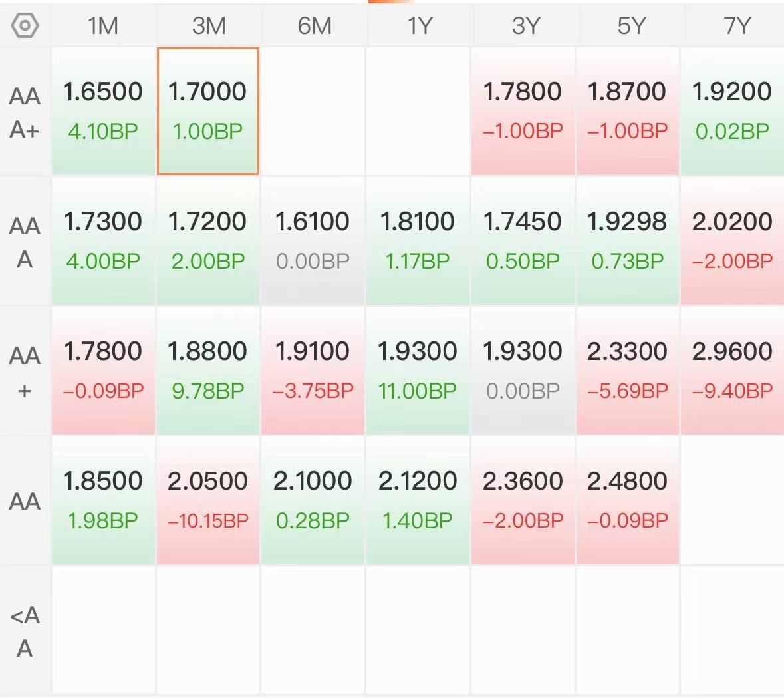Viewport: 784px width, 698px height.
Task: Open the AAA 6M cell showing 0.00BP
Action: pos(313,241)
